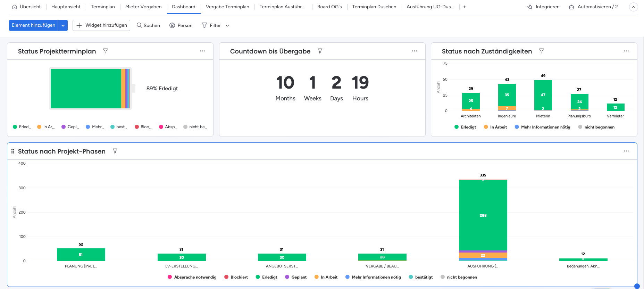
Task: Collapse header with top-right chevron button
Action: point(633,7)
